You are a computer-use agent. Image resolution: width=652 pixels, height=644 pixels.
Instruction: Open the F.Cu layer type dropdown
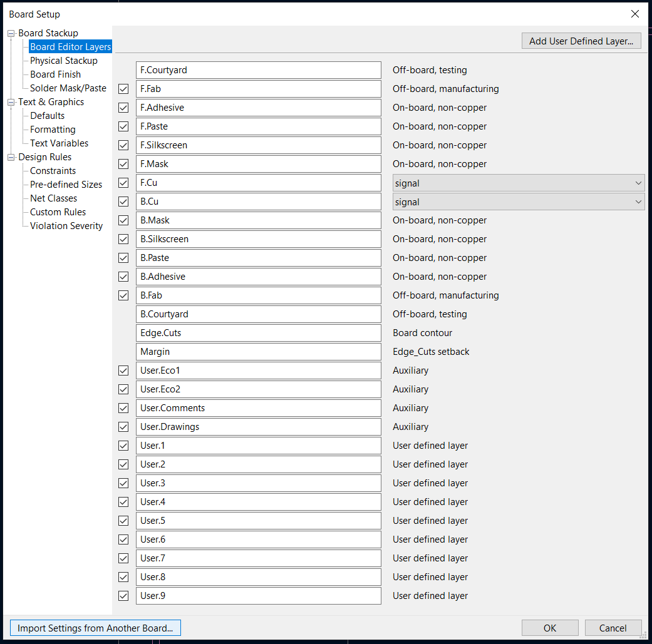519,183
